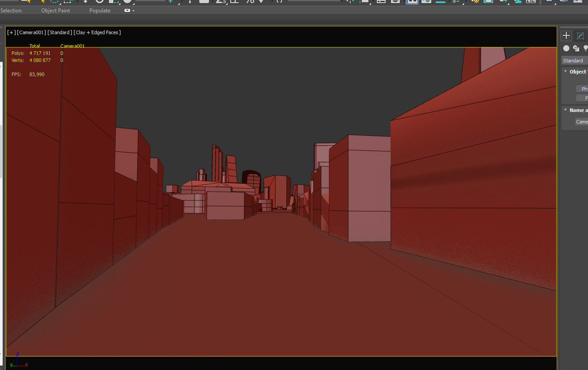The height and width of the screenshot is (370, 588).
Task: Open the Selection ribbon tab
Action: tap(11, 11)
